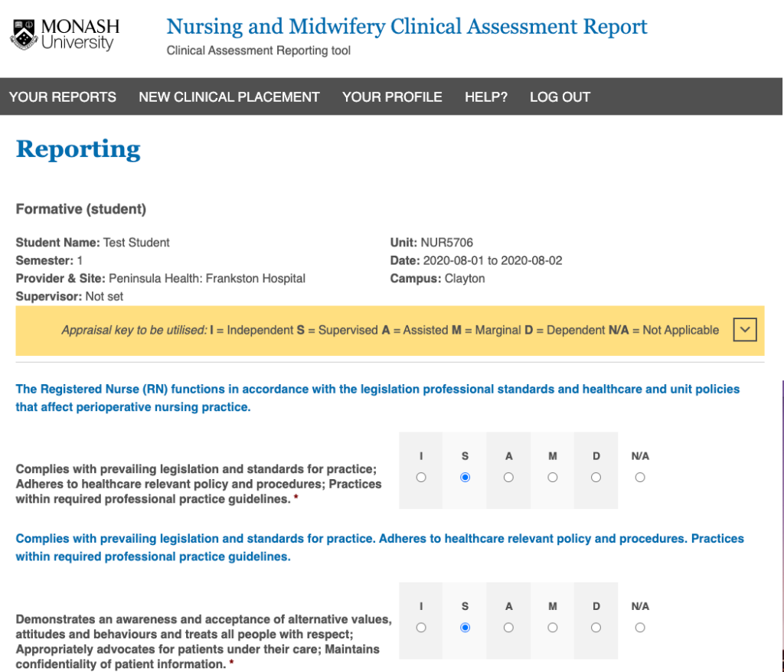Choose Assisted (A) for alternative values row
Screen dimensions: 784x672
(508, 628)
